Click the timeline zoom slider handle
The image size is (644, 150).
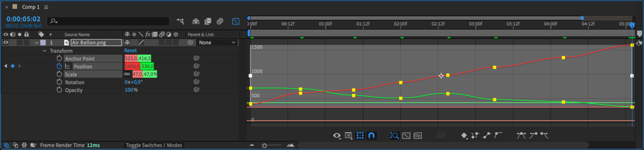coord(264,146)
